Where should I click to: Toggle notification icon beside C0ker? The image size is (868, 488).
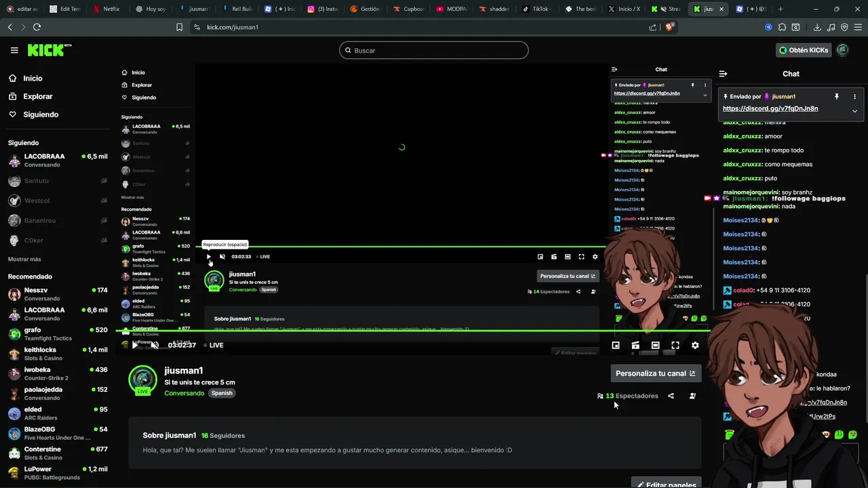[x=104, y=241]
